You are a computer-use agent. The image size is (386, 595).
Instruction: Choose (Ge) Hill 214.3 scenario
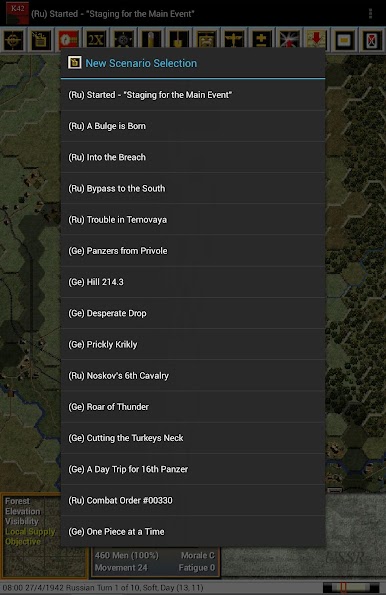pos(193,282)
